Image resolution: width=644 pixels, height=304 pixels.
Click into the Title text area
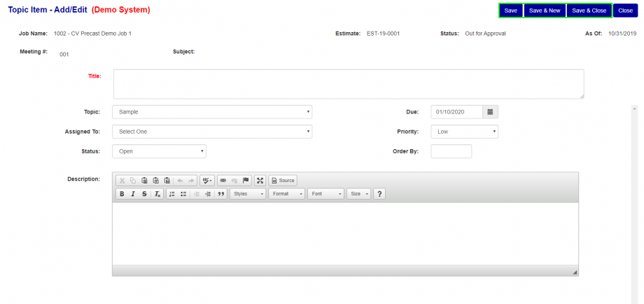(x=349, y=84)
